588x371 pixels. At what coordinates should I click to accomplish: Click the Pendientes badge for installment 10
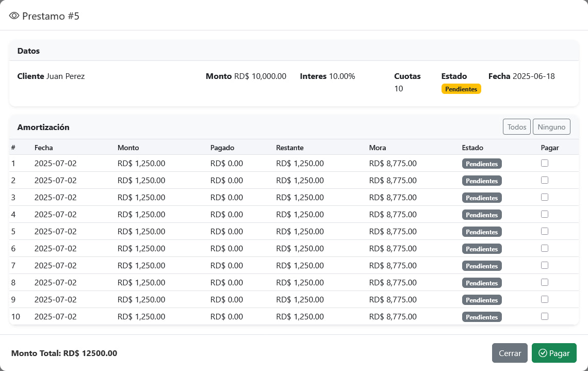pos(482,317)
